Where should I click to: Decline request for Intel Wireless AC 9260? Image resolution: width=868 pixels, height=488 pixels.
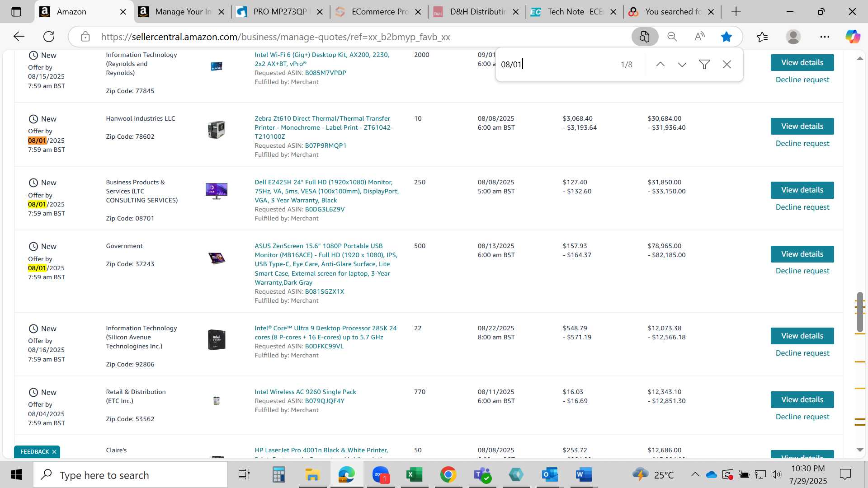click(x=802, y=417)
